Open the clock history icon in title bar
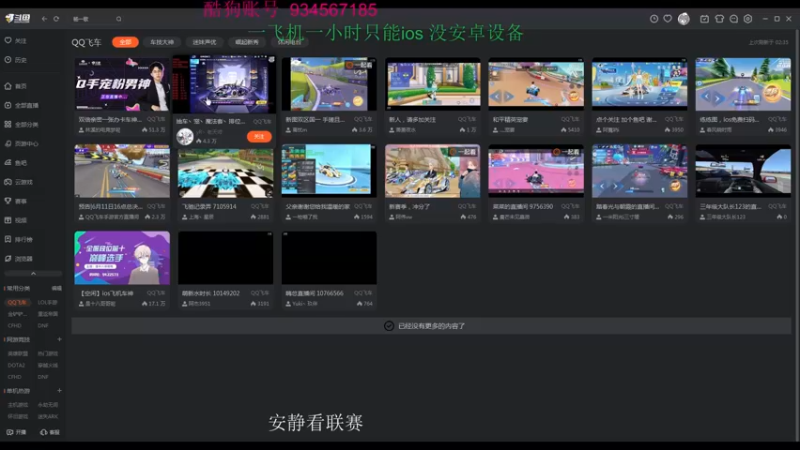This screenshot has height=450, width=800. 654,19
